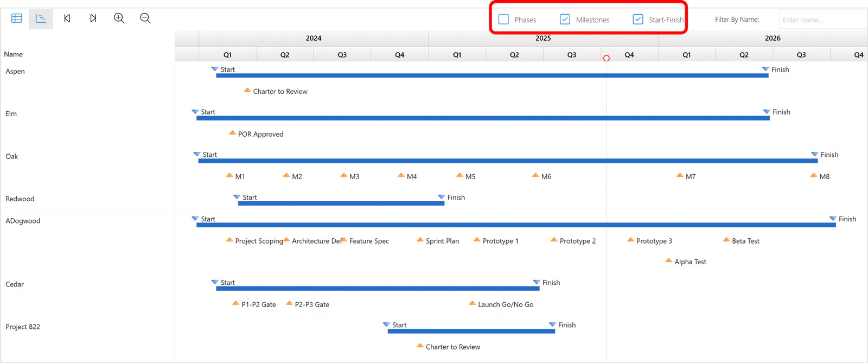Image resolution: width=868 pixels, height=363 pixels.
Task: Select the Oak project row label
Action: [11, 156]
